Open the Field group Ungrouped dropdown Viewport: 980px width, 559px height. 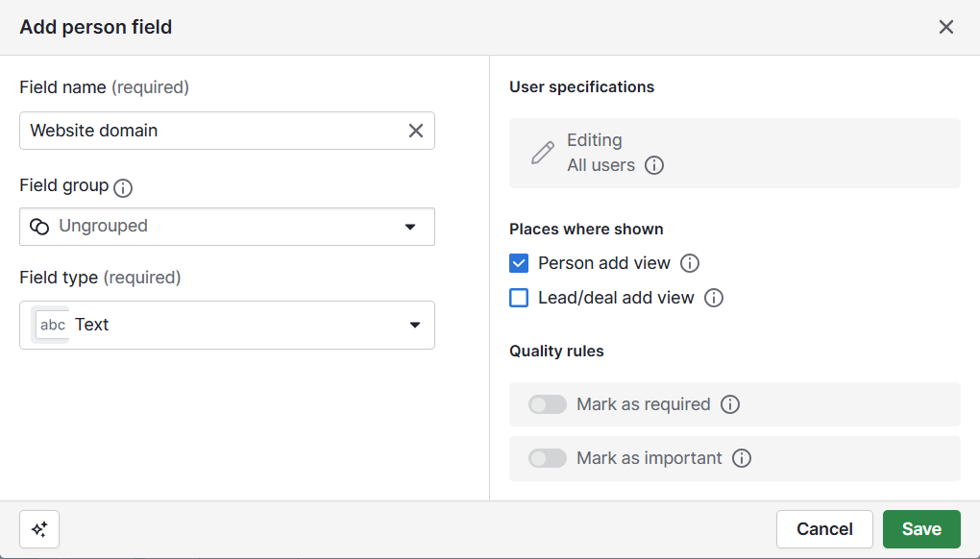(227, 227)
